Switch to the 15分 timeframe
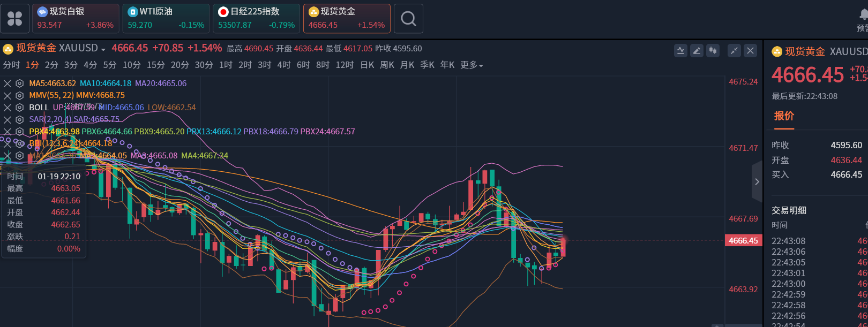The image size is (868, 327). coord(156,65)
